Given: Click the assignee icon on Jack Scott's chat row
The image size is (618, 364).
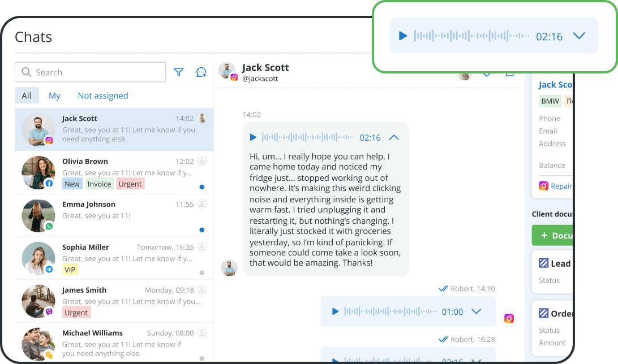Looking at the screenshot, I should click(201, 118).
